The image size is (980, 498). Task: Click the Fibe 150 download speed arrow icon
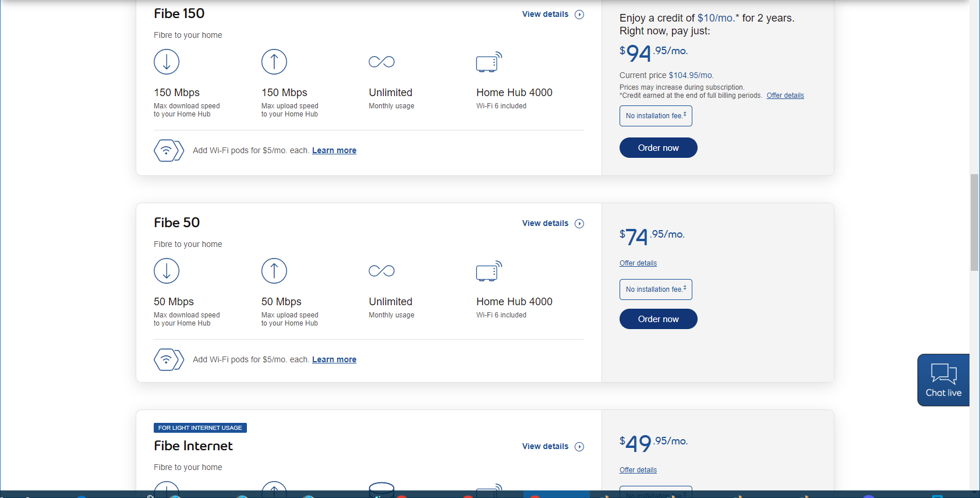pyautogui.click(x=167, y=62)
